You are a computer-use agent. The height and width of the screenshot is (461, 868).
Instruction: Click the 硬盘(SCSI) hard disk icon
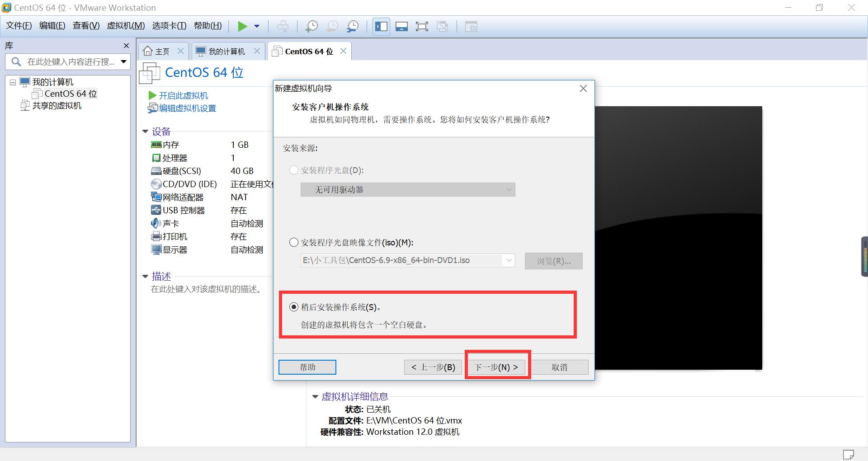156,171
